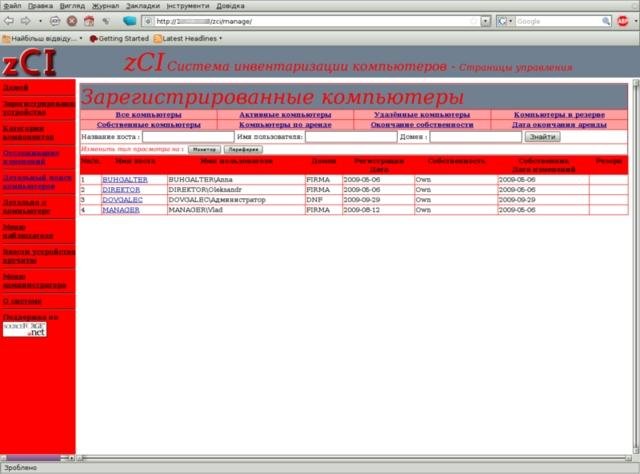Click the browser Back arrow icon
The image size is (640, 474).
pos(9,21)
